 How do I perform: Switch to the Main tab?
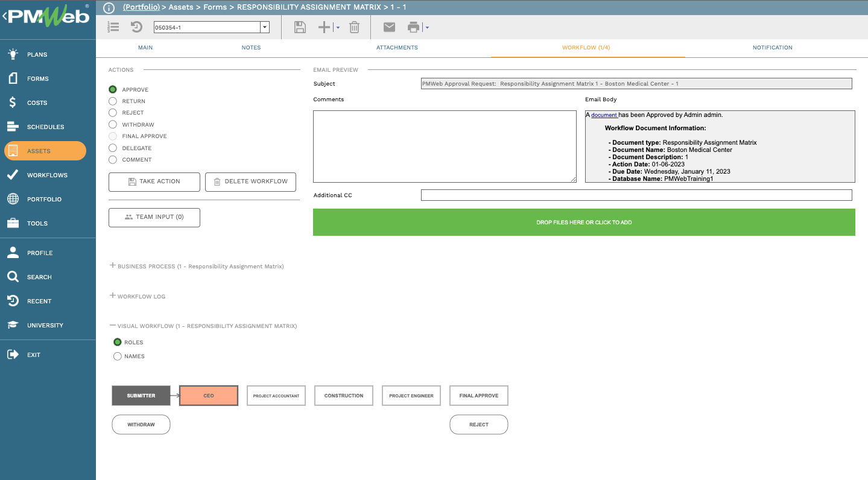(x=145, y=48)
